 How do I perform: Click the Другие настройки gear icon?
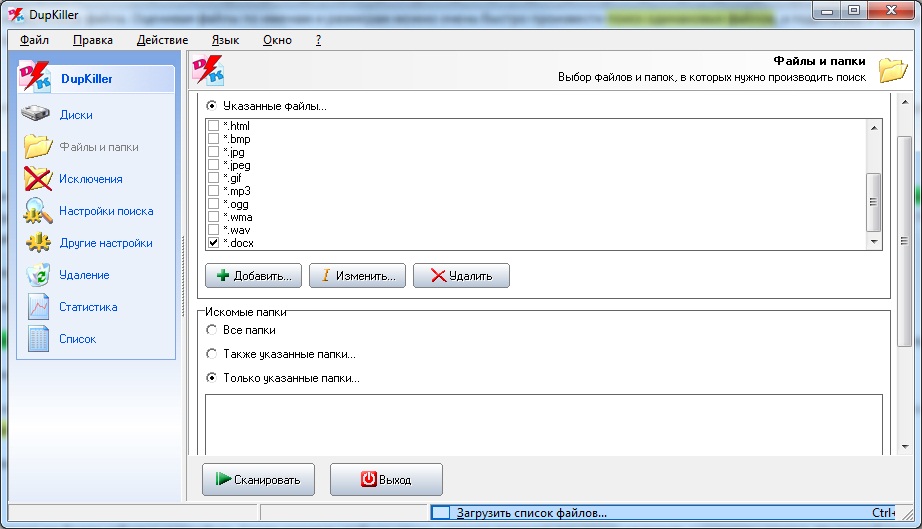tap(38, 243)
